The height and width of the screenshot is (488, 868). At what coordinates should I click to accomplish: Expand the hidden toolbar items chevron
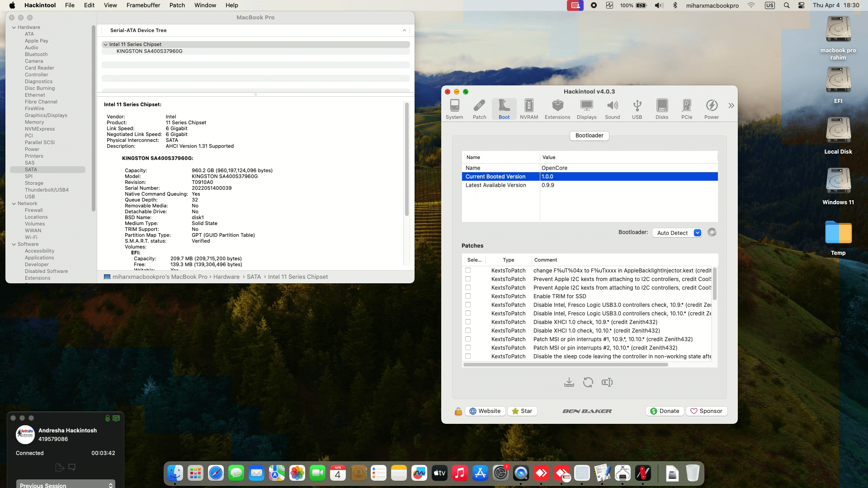pos(731,106)
